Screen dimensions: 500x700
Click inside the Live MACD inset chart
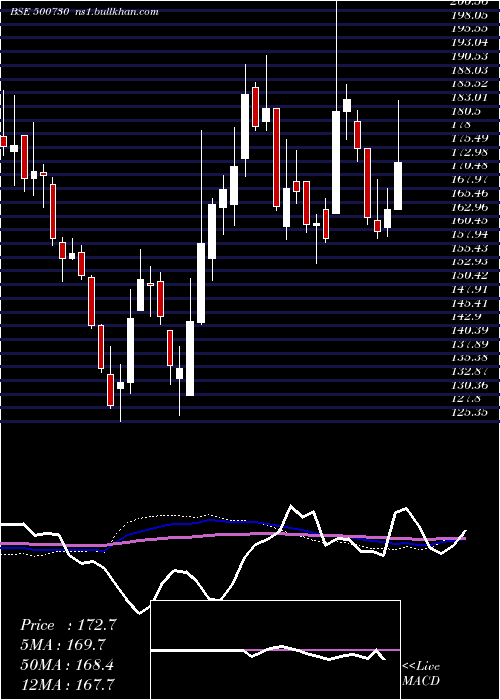pyautogui.click(x=275, y=650)
